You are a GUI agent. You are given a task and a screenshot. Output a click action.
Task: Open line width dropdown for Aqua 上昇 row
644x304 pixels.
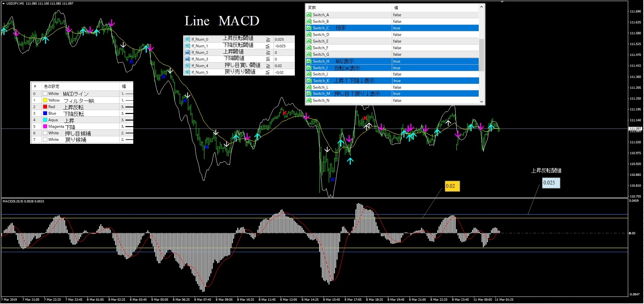pyautogui.click(x=127, y=120)
